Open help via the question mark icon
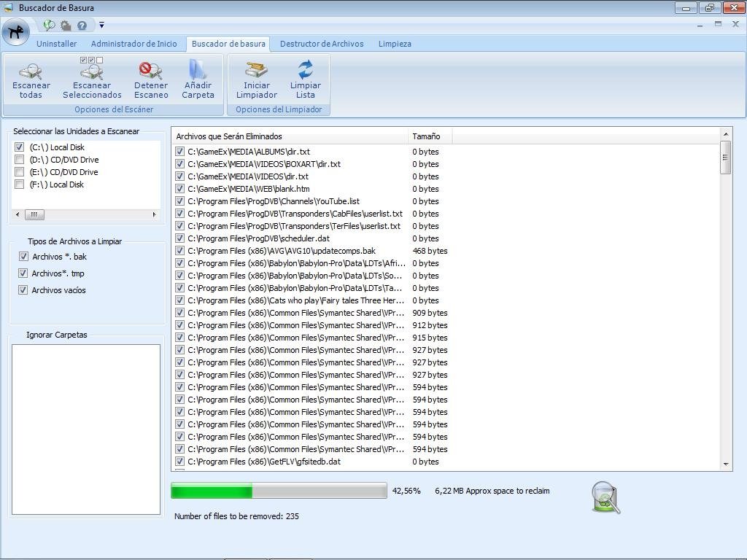Image resolution: width=747 pixels, height=560 pixels. pos(82,26)
